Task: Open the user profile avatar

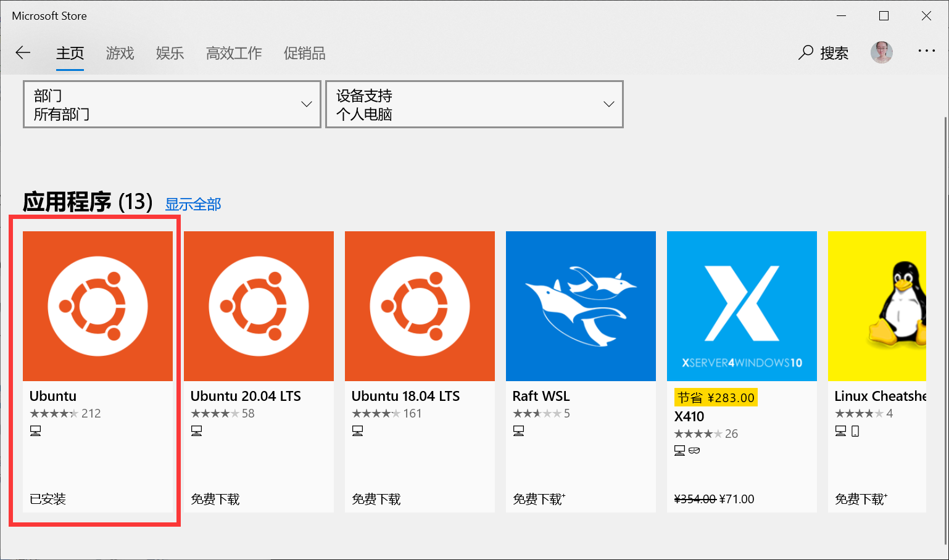Action: coord(881,52)
